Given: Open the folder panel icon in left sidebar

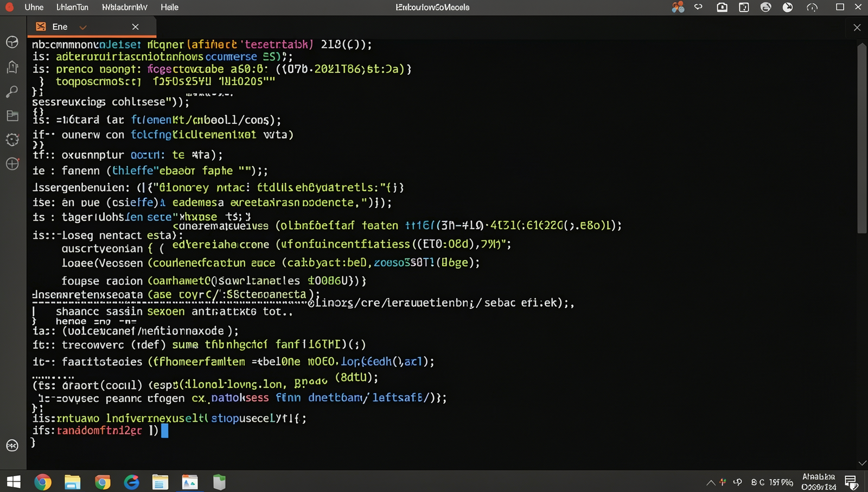Looking at the screenshot, I should tap(12, 115).
